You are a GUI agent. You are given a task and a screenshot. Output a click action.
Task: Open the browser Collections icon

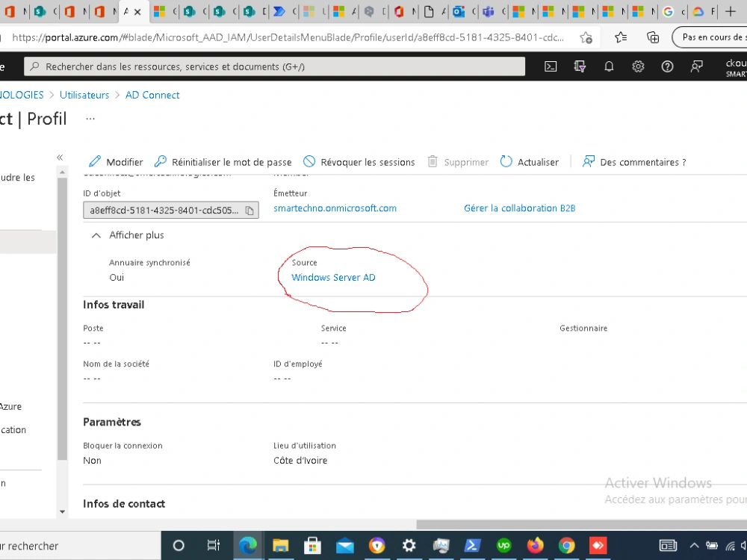point(653,37)
